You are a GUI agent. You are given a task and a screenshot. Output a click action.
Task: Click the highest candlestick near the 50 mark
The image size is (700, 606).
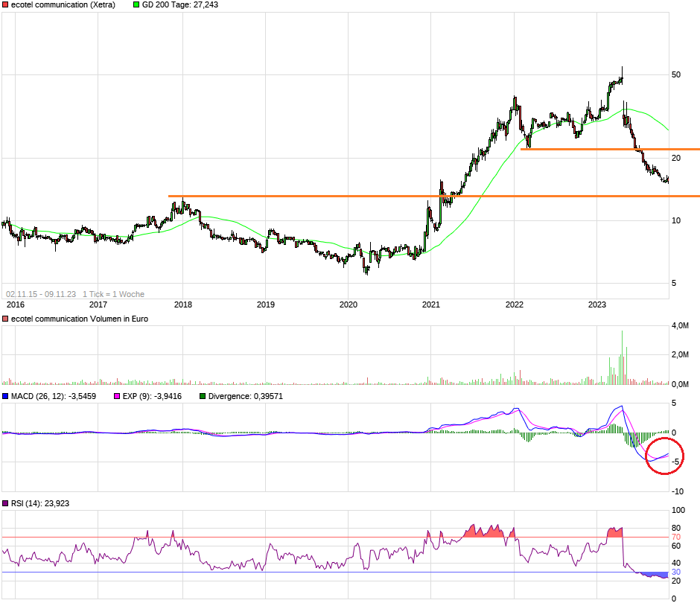(623, 73)
